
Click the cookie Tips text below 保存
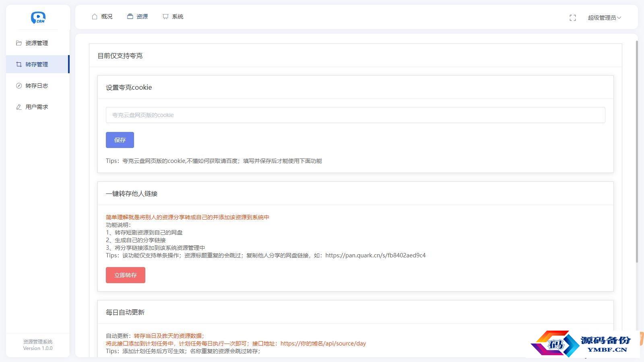point(214,161)
